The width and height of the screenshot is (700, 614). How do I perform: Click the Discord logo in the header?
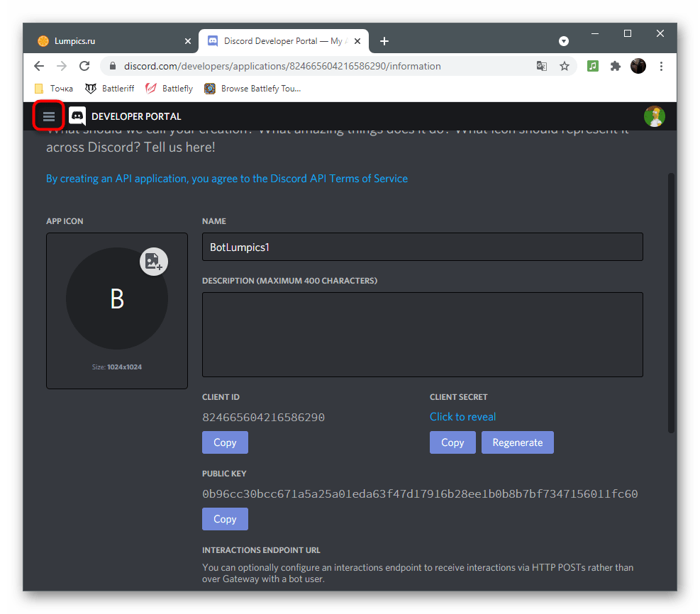77,116
